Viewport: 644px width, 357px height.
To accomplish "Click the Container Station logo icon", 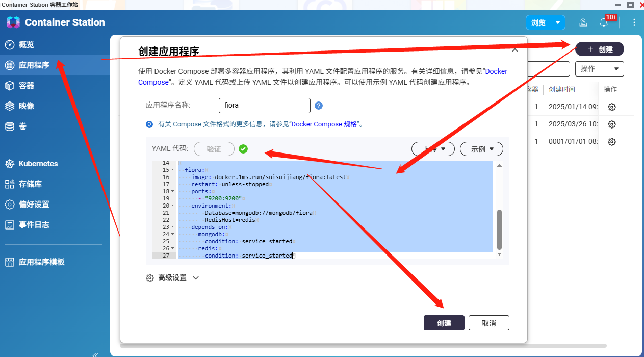I will click(13, 22).
